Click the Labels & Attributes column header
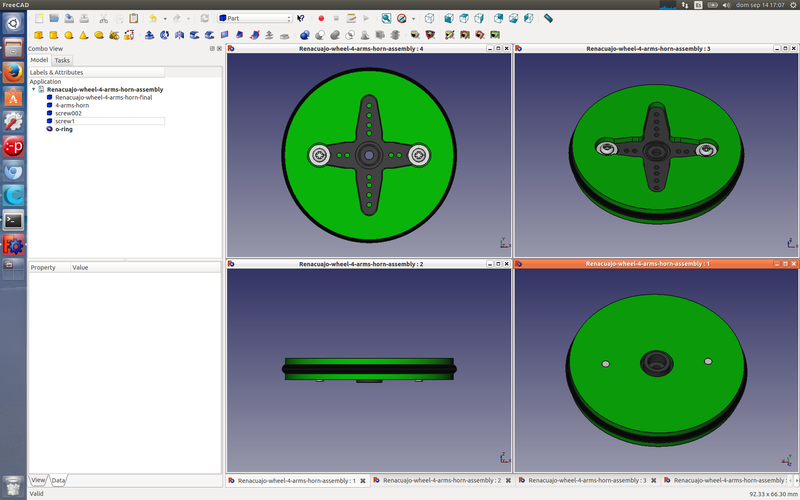This screenshot has width=800, height=500. click(x=96, y=72)
